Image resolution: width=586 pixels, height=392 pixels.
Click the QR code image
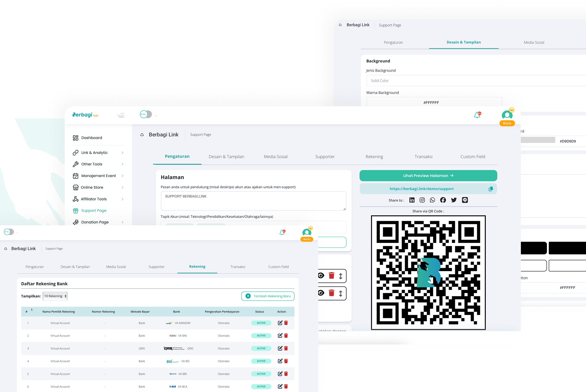tap(428, 272)
